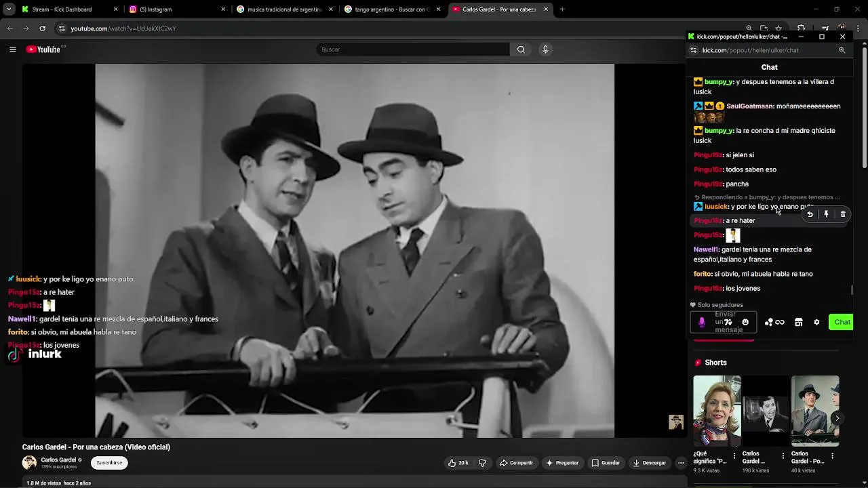Switch to musica tradicional de argentina tab
868x488 pixels.
284,9
